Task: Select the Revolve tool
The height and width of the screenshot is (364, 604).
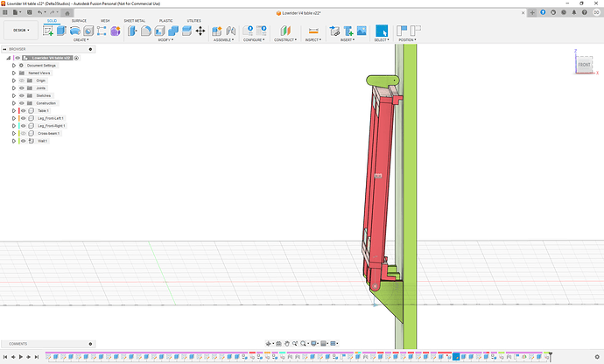Action: (75, 31)
